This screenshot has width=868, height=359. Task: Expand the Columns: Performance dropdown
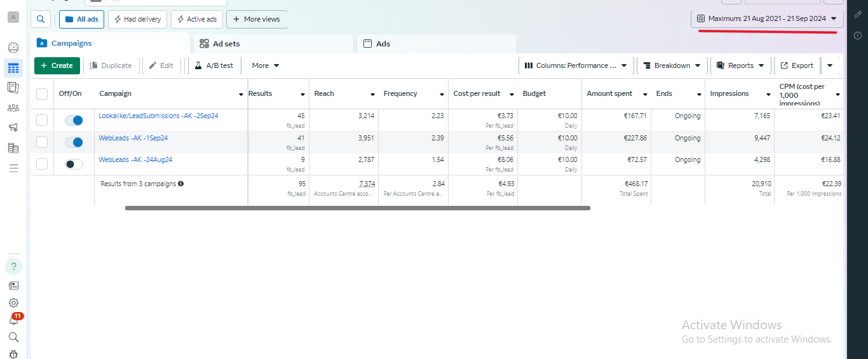coord(576,65)
